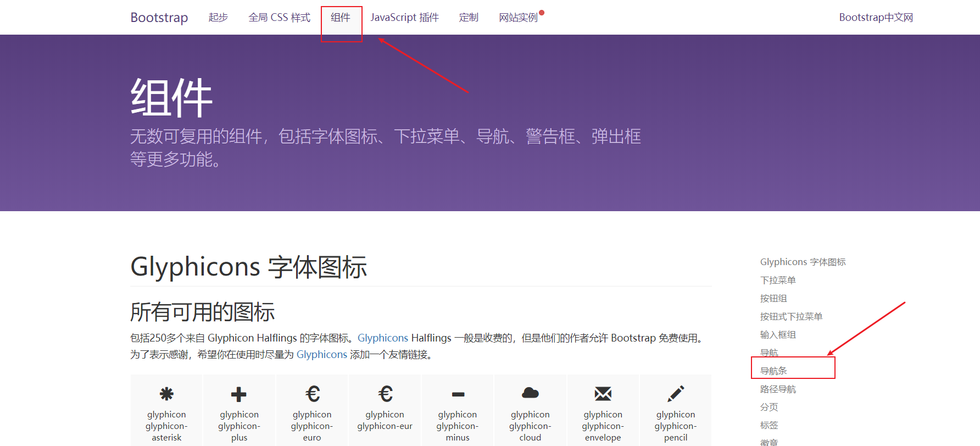The width and height of the screenshot is (980, 446).
Task: Click the plus glyphicon
Action: pyautogui.click(x=239, y=394)
